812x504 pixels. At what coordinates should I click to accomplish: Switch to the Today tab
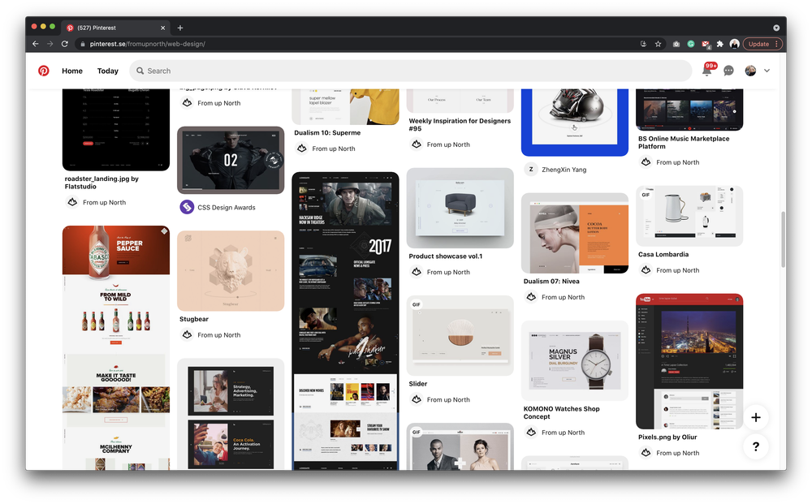[108, 71]
